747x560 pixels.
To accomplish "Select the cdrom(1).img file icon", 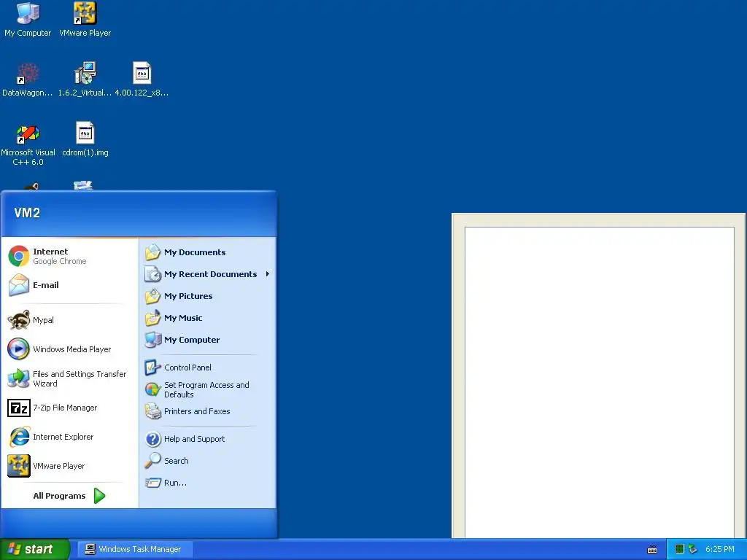I will 85,139.
